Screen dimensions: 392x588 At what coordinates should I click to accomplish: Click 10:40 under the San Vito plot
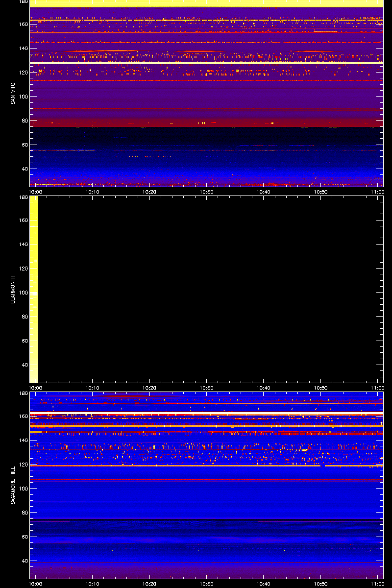pos(264,192)
